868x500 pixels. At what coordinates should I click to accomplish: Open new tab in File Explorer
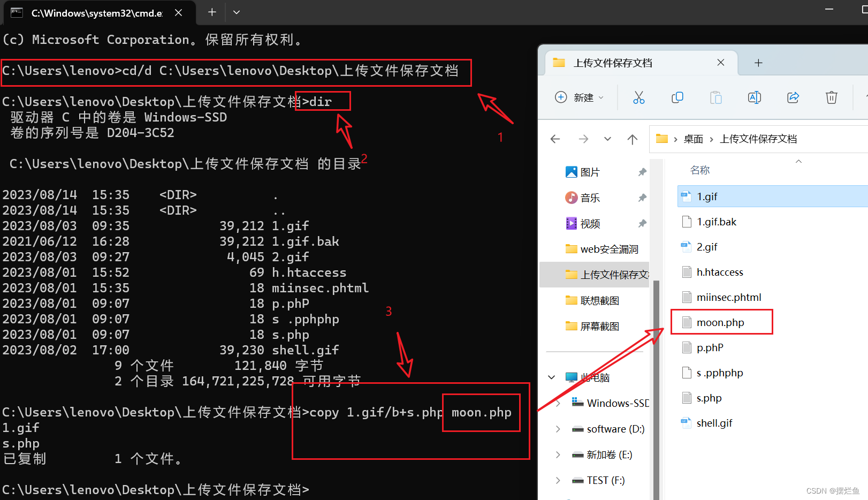point(758,63)
